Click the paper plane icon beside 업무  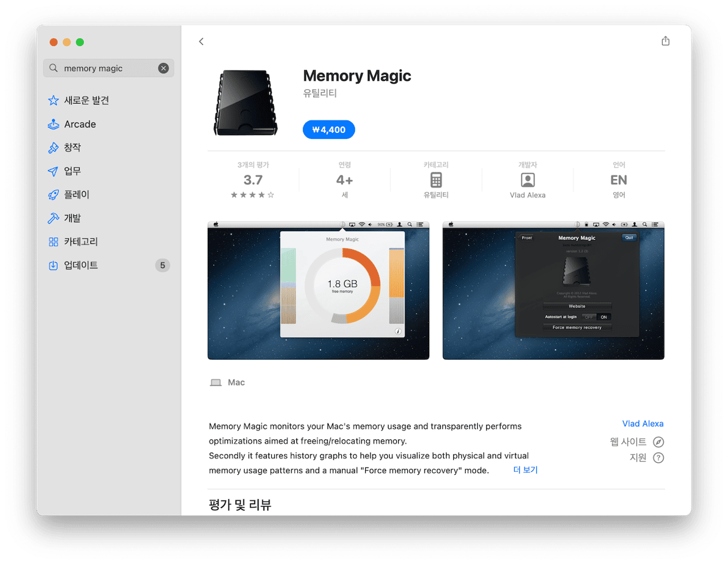tap(53, 171)
